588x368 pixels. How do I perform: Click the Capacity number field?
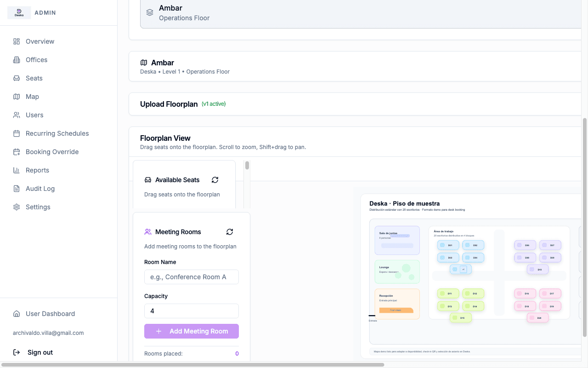pyautogui.click(x=192, y=311)
